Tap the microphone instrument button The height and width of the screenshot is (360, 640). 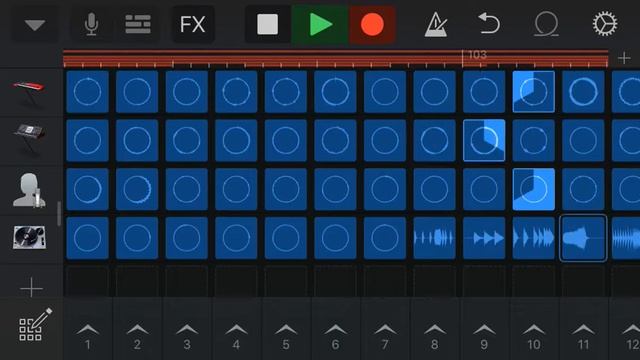[91, 24]
